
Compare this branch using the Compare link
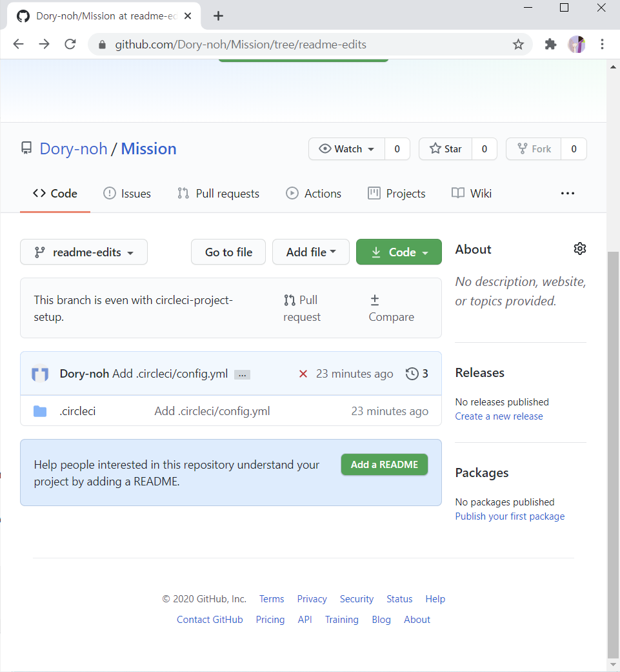[x=392, y=308]
